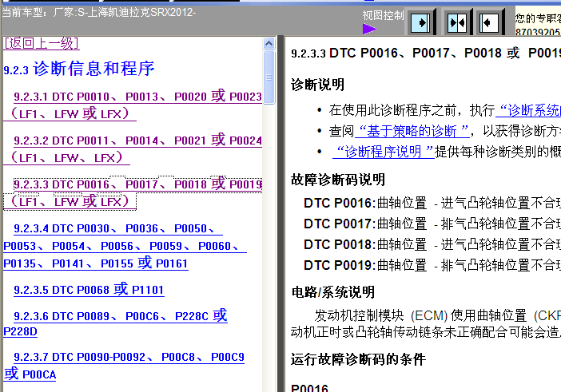Go back via 返回上一级 link
This screenshot has width=561, height=392.
[x=41, y=43]
